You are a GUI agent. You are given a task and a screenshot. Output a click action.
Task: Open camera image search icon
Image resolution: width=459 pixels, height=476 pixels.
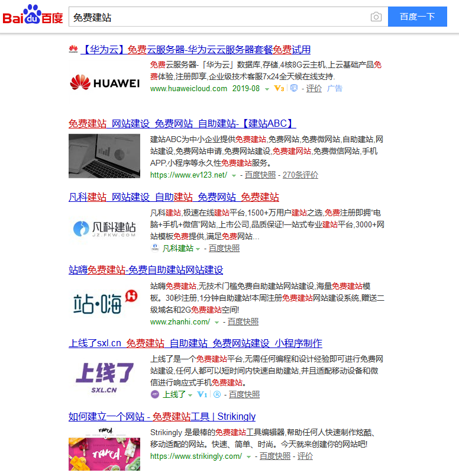[376, 17]
